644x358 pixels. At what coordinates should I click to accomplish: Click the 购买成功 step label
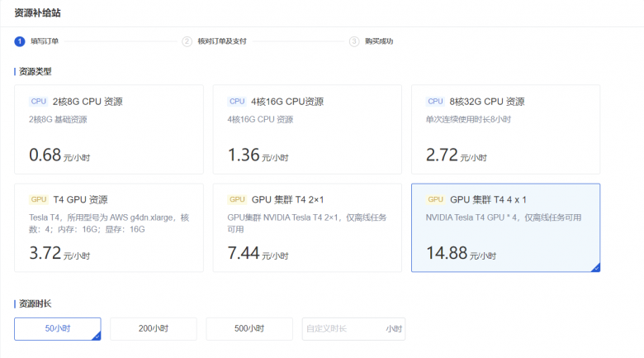point(379,41)
